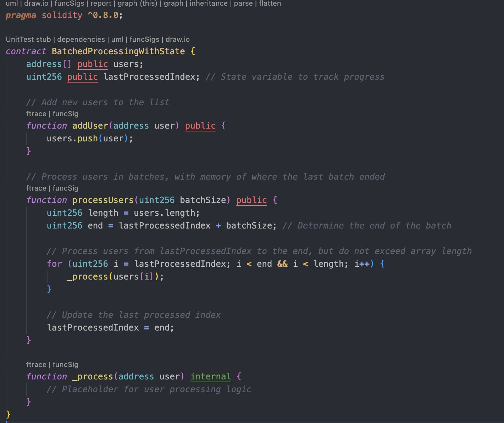Select the 'uint256' type before public lastProcessedIndex
This screenshot has width=504, height=423.
pyautogui.click(x=44, y=77)
